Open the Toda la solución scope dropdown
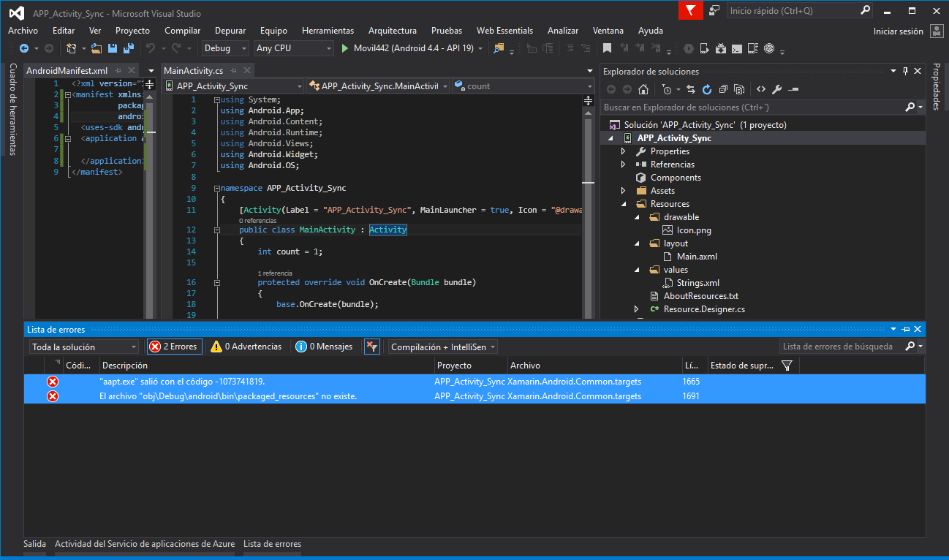The height and width of the screenshot is (560, 949). (x=83, y=347)
